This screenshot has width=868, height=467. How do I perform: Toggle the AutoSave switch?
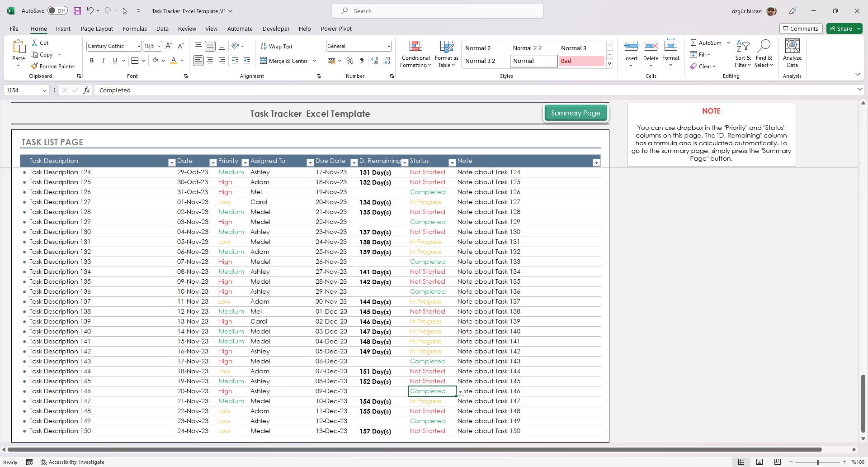(x=57, y=10)
